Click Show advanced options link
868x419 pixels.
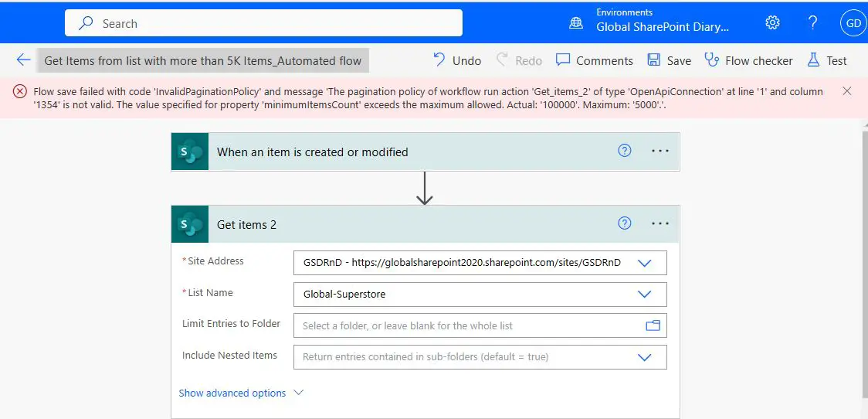pyautogui.click(x=232, y=393)
